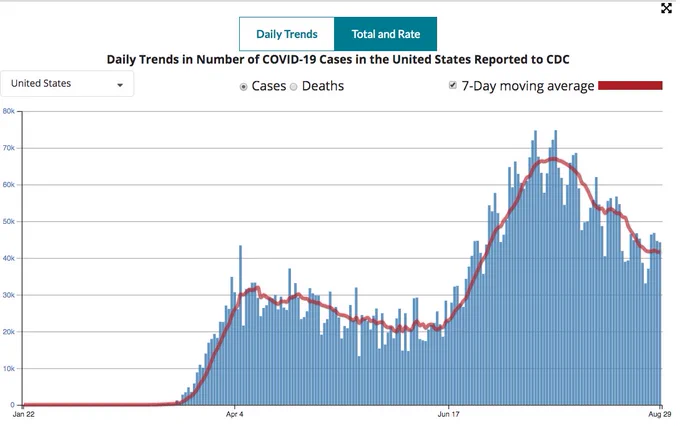Switch to the Daily Trends tab
680x426 pixels.
point(287,34)
